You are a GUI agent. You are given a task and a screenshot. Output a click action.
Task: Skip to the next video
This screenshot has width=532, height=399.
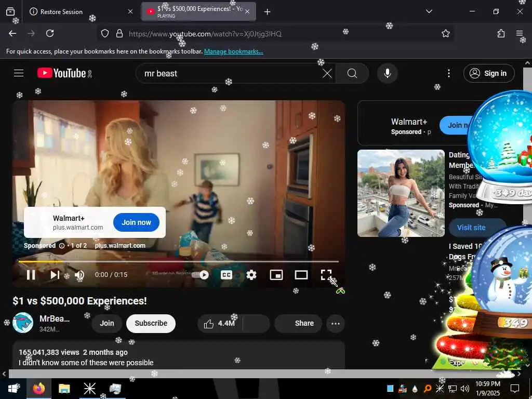coord(55,275)
